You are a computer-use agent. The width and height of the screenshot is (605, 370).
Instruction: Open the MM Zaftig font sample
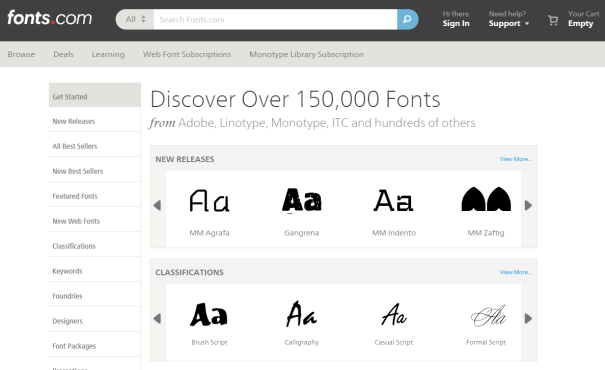486,199
